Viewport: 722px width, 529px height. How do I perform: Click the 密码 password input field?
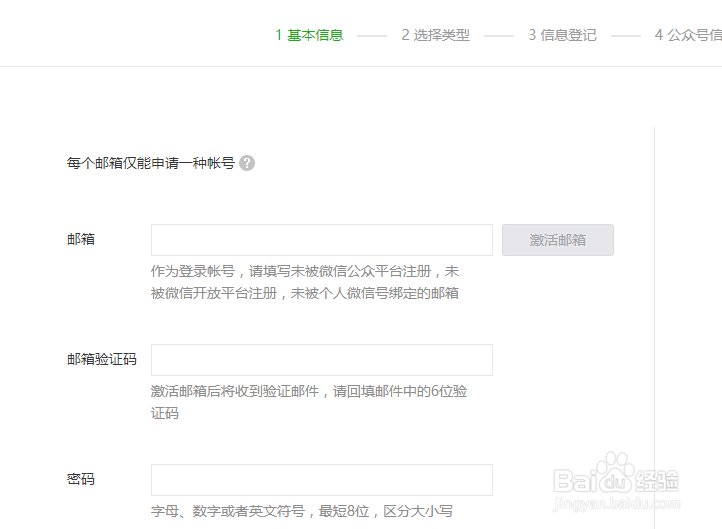click(322, 480)
